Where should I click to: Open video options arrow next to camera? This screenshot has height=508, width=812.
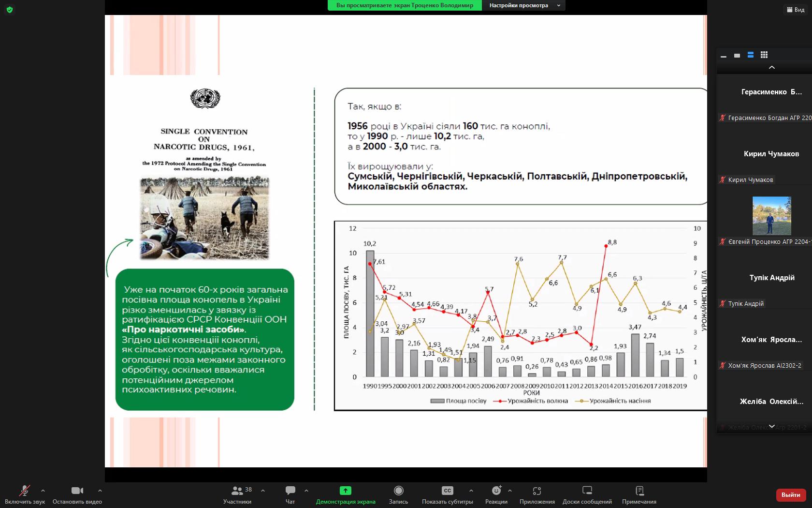pyautogui.click(x=100, y=491)
